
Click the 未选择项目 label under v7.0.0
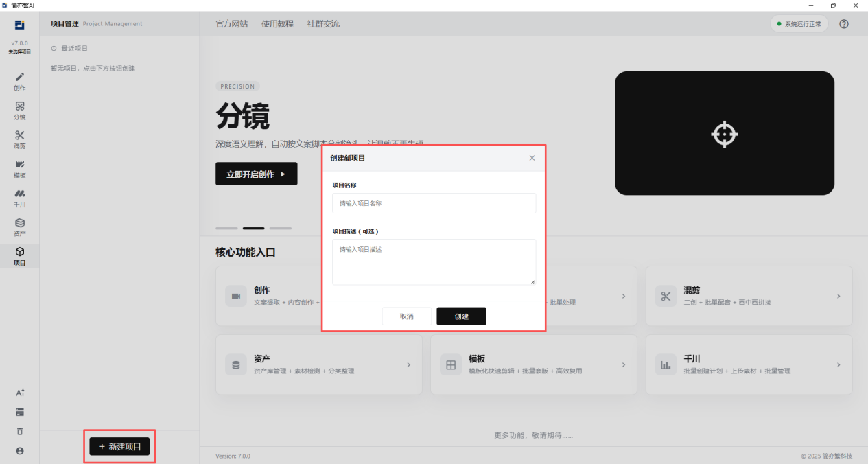point(20,51)
